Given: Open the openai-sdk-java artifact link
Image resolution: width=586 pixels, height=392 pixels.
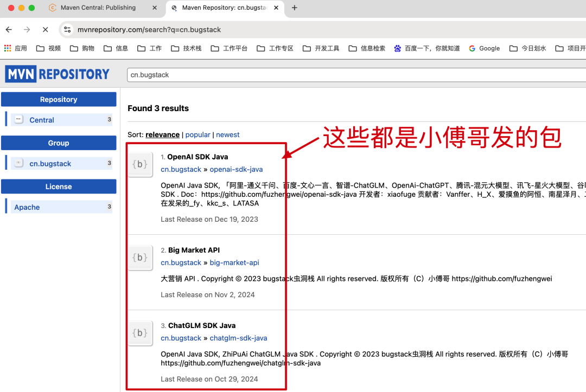Looking at the screenshot, I should (236, 170).
